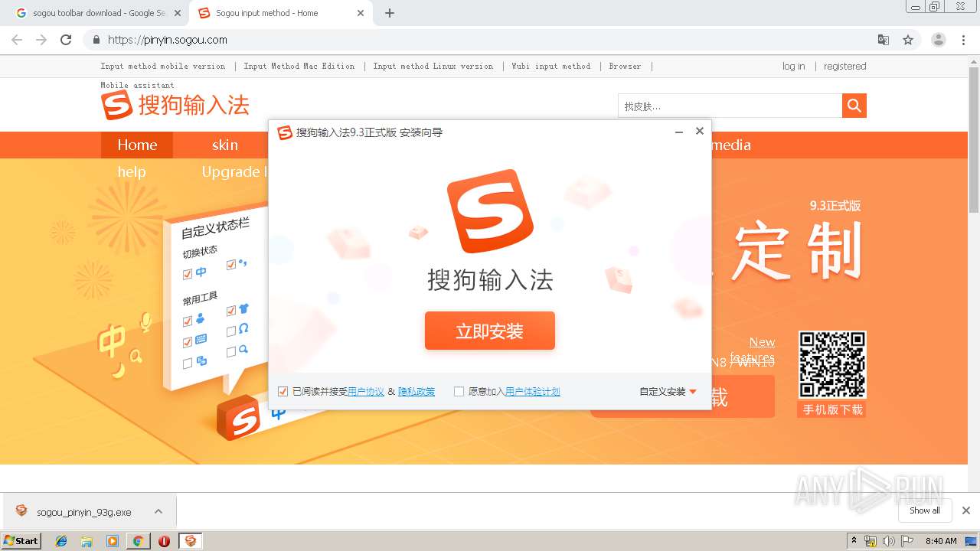Open Wubi input method link
This screenshot has height=551, width=980.
551,67
